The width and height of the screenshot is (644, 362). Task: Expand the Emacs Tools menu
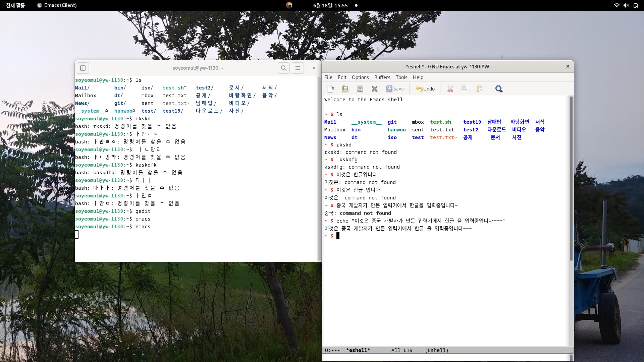tap(401, 77)
